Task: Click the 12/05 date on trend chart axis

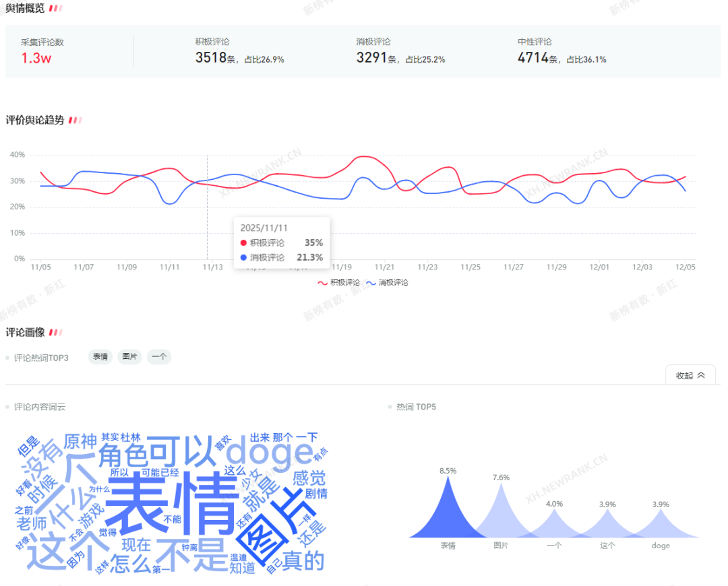Action: [686, 267]
